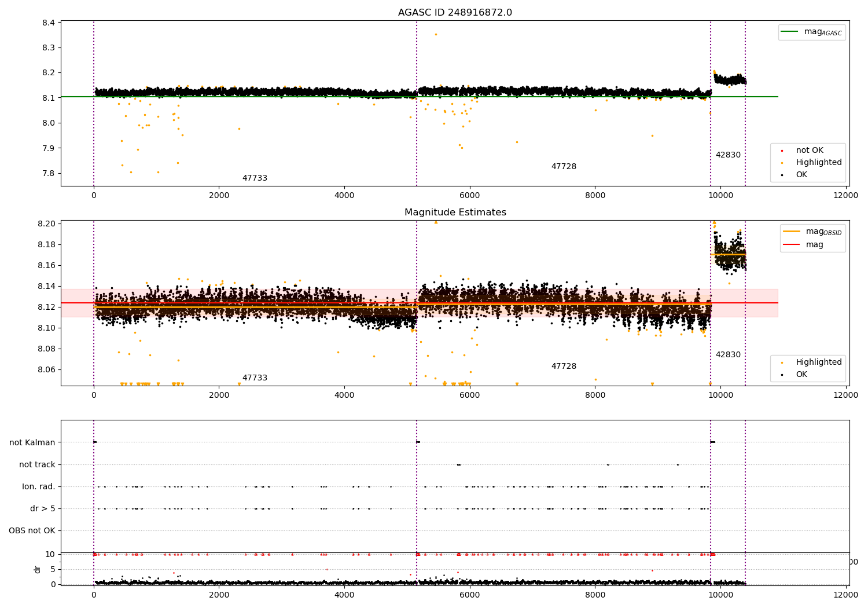Click x-tick 2000 below the bottom plot
Screen dimensions: 868x608
click(219, 595)
